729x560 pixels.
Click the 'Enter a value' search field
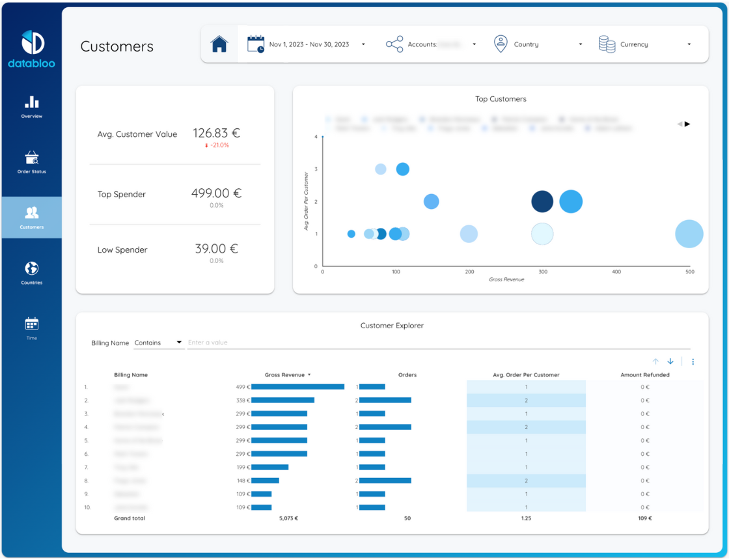436,343
